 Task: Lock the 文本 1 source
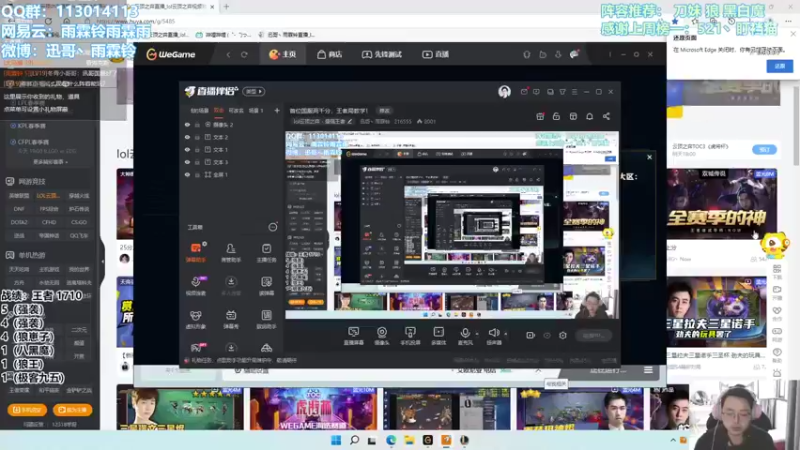click(x=197, y=150)
